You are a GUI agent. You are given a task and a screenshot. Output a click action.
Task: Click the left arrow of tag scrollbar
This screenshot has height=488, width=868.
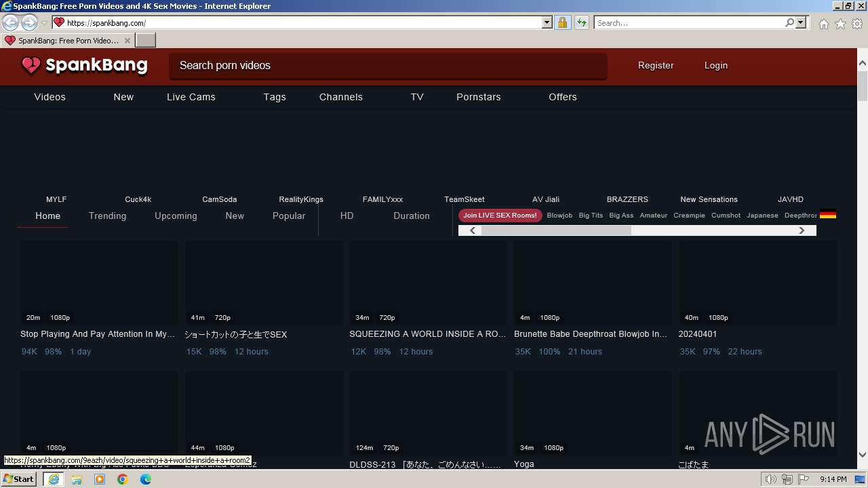[x=472, y=230]
